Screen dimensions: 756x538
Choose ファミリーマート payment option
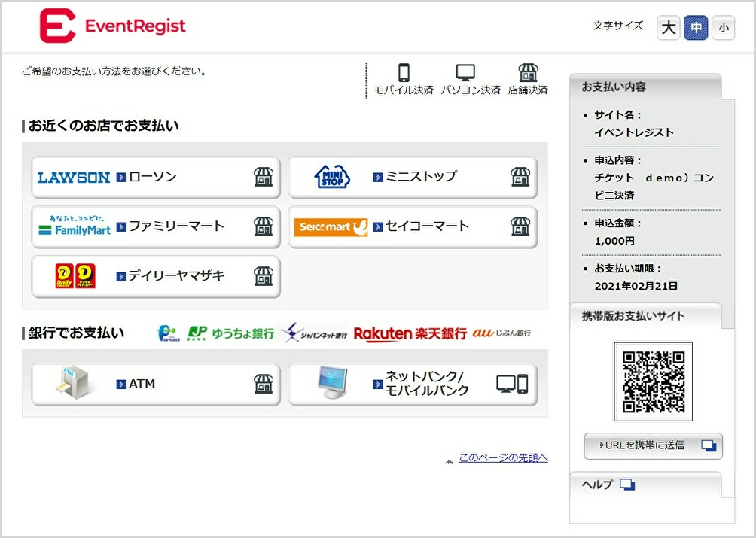[156, 226]
